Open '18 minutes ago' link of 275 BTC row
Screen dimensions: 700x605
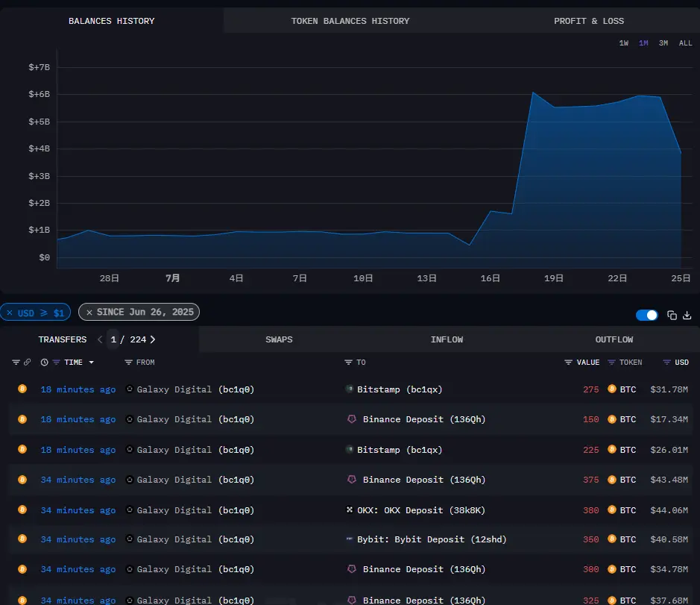[78, 389]
